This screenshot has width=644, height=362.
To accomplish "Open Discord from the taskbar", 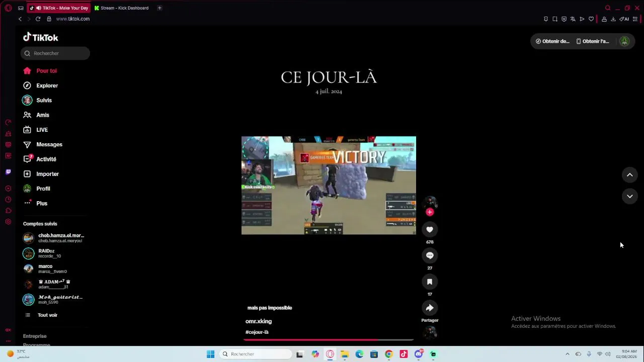I will tap(419, 354).
